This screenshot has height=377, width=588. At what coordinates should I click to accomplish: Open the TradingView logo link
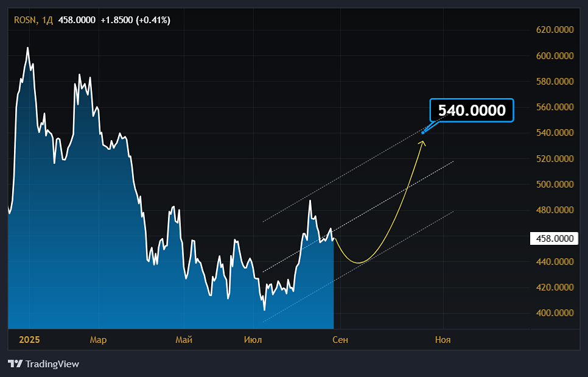43,364
